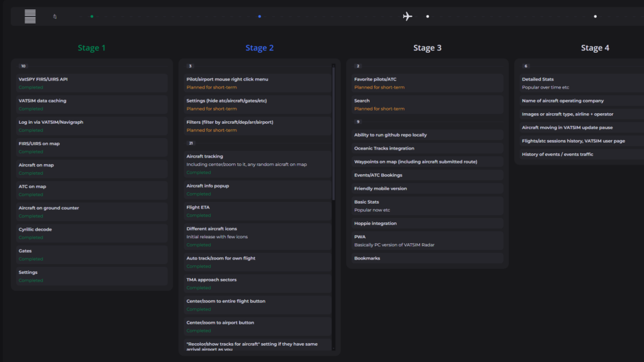Select the Stage 4 heading
This screenshot has height=362, width=644.
[594, 48]
